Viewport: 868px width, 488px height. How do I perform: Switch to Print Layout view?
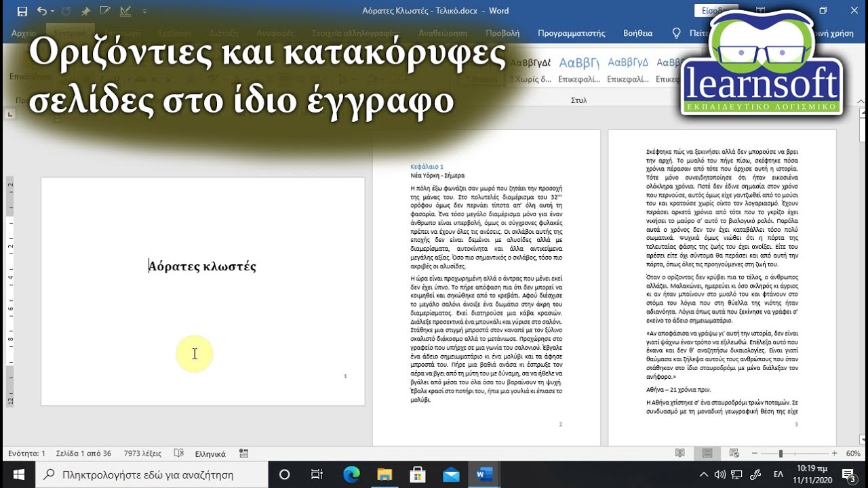707,453
